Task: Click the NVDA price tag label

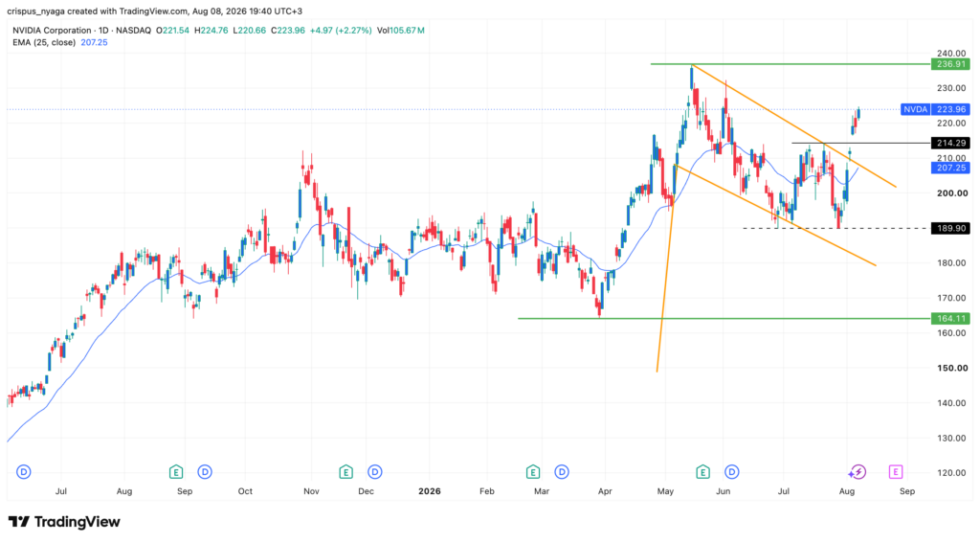Action: (x=916, y=109)
